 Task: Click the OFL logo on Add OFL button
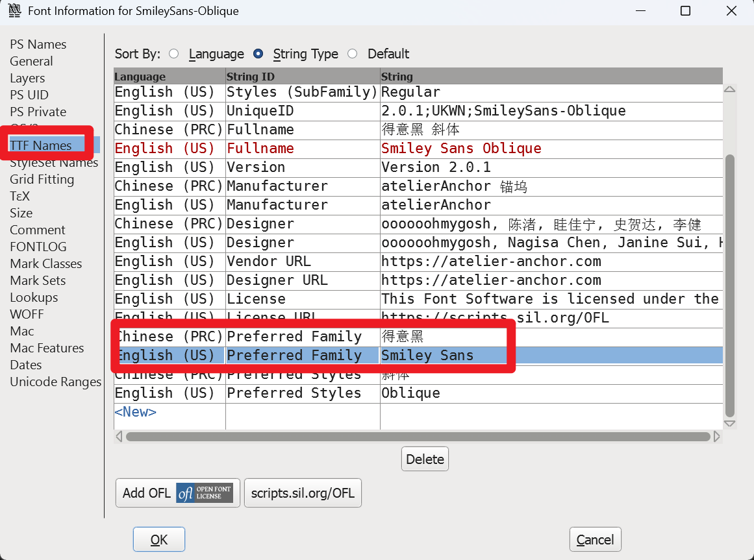pos(205,493)
